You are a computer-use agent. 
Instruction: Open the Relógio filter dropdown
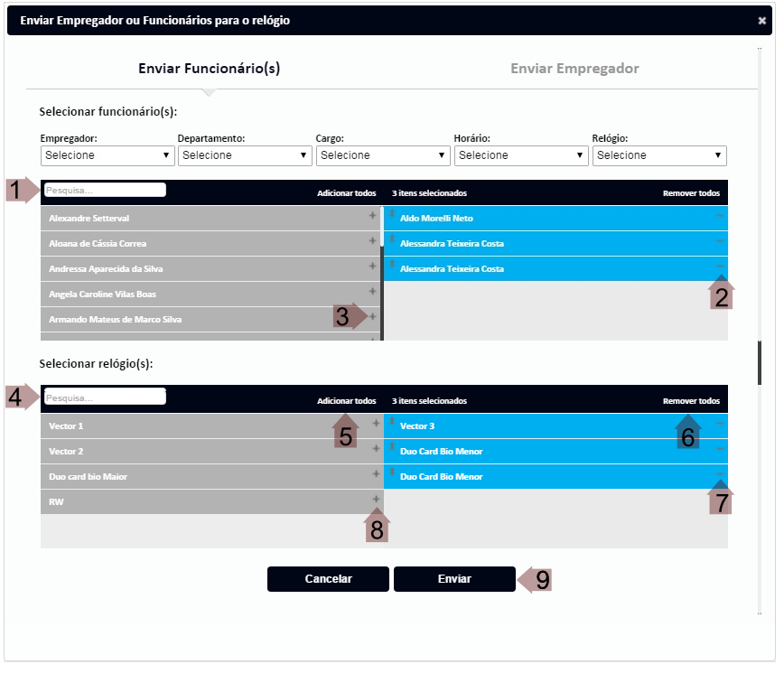[659, 155]
